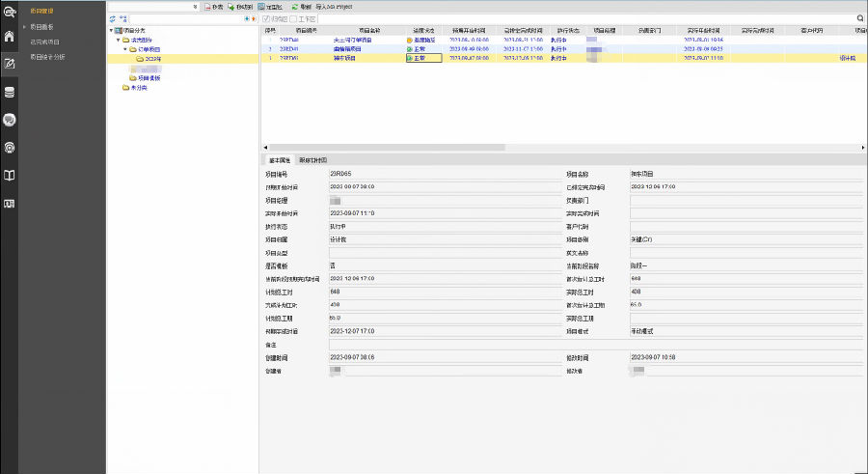Click the magnifier icon at far right of search bar
The image size is (868, 474).
(860, 18)
